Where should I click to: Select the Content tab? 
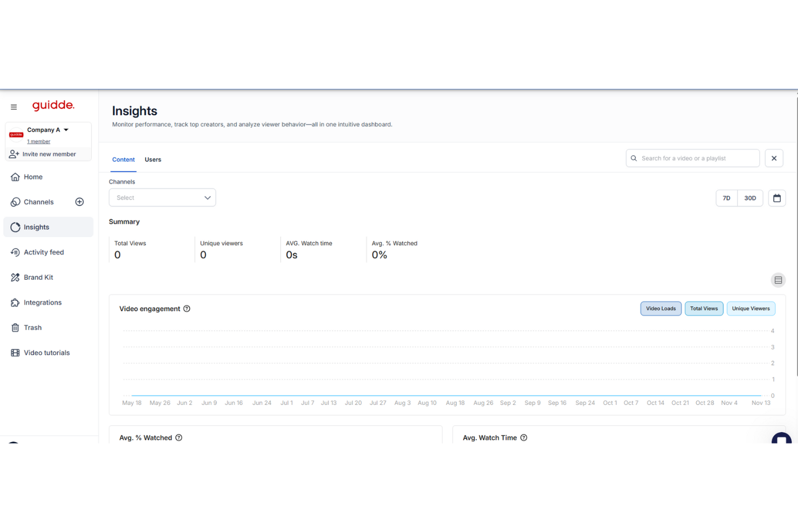click(123, 160)
